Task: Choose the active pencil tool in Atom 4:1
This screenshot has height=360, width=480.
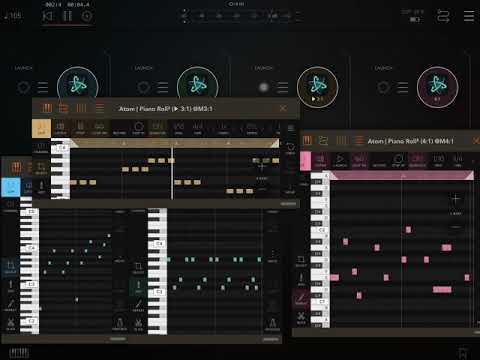Action: (x=301, y=299)
